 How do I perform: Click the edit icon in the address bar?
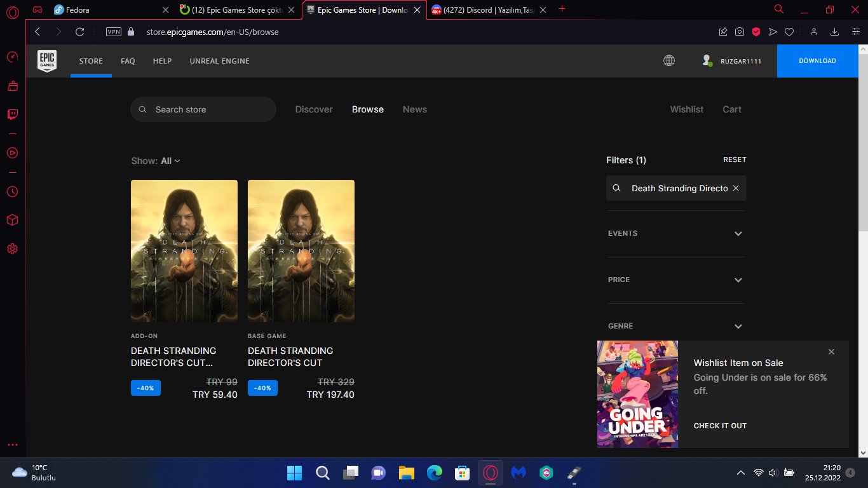tap(723, 32)
